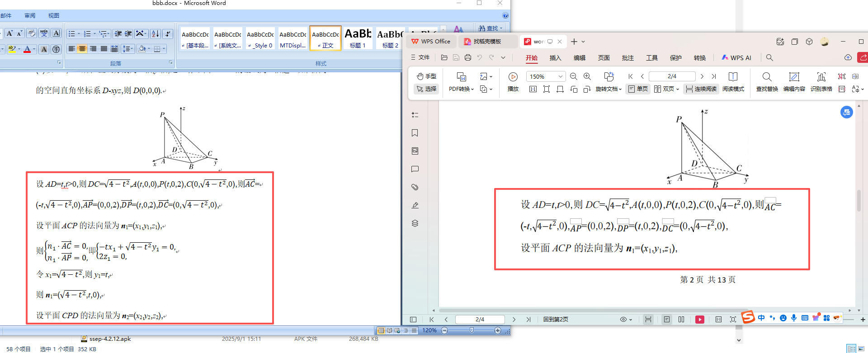Open Reading Mode in WPS
This screenshot has width=868, height=353.
coord(733,81)
